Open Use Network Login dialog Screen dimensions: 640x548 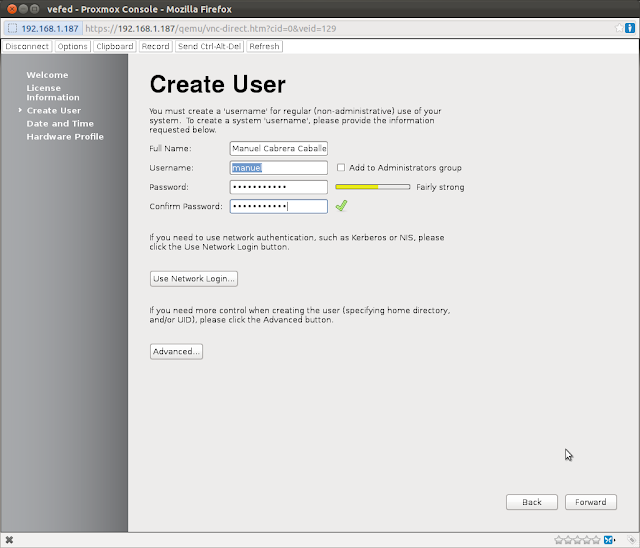click(193, 279)
